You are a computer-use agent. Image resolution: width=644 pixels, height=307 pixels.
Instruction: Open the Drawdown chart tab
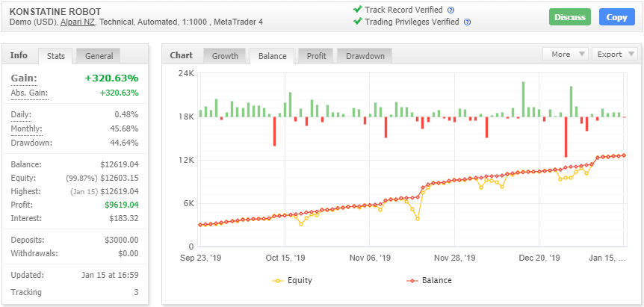[x=365, y=56]
